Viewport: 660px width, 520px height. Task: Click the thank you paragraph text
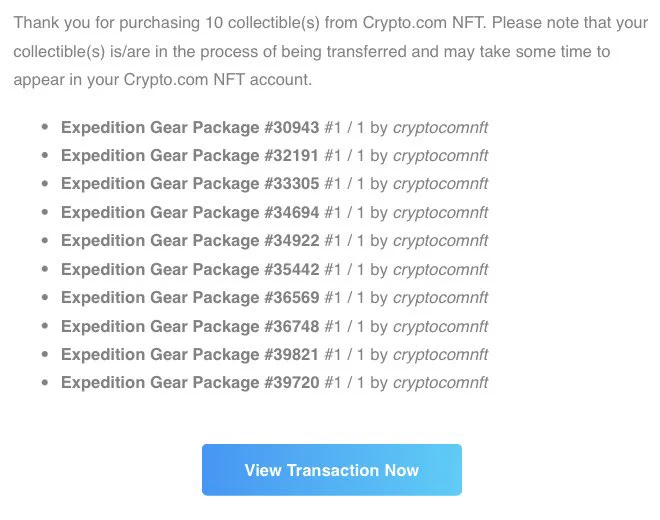coord(330,51)
